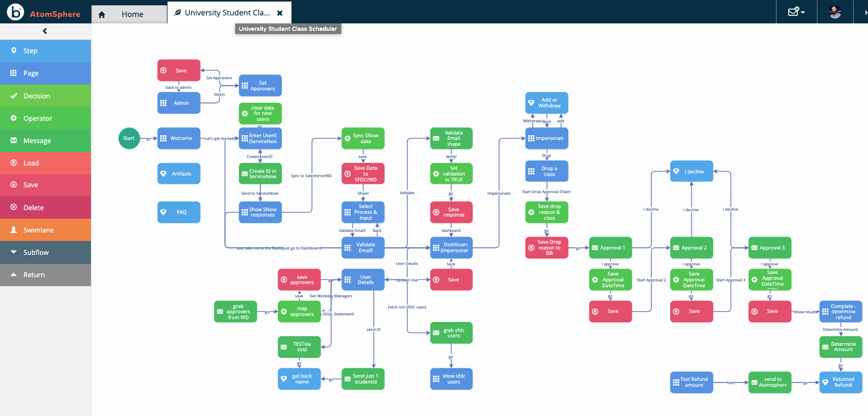868x416 pixels.
Task: Click the AtomSphere logo icon
Action: [x=15, y=12]
